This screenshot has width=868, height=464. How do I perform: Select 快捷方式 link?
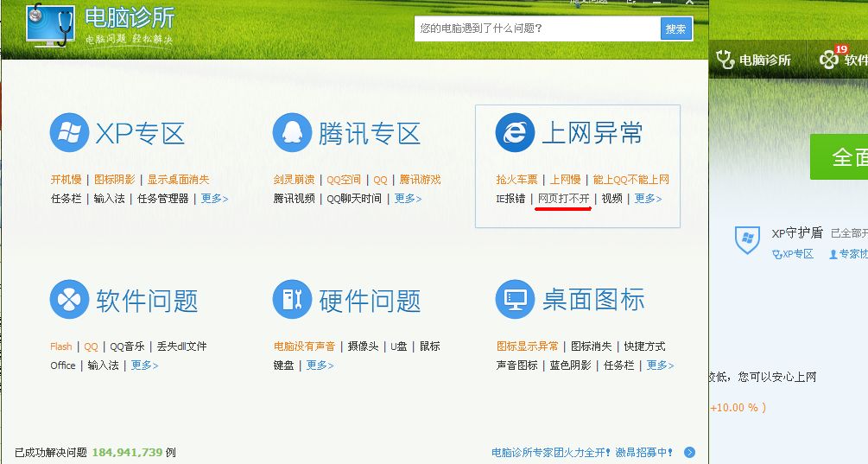coord(644,346)
